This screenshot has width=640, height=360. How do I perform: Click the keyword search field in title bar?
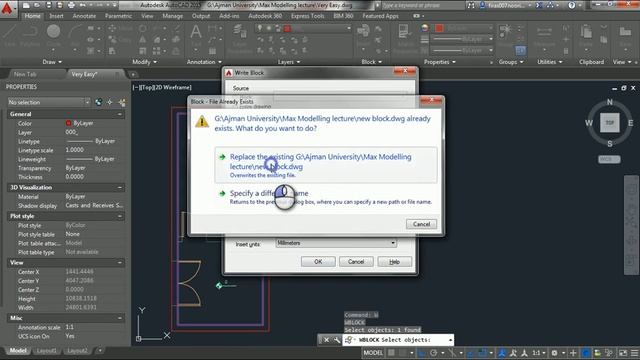pyautogui.click(x=422, y=5)
